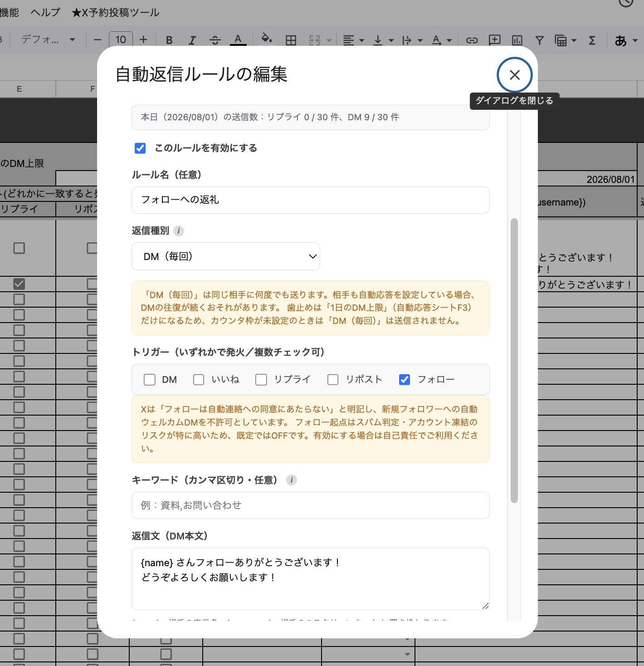Edit ルール名 field フォローへの返礼
Image resolution: width=644 pixels, height=666 pixels.
tap(311, 200)
